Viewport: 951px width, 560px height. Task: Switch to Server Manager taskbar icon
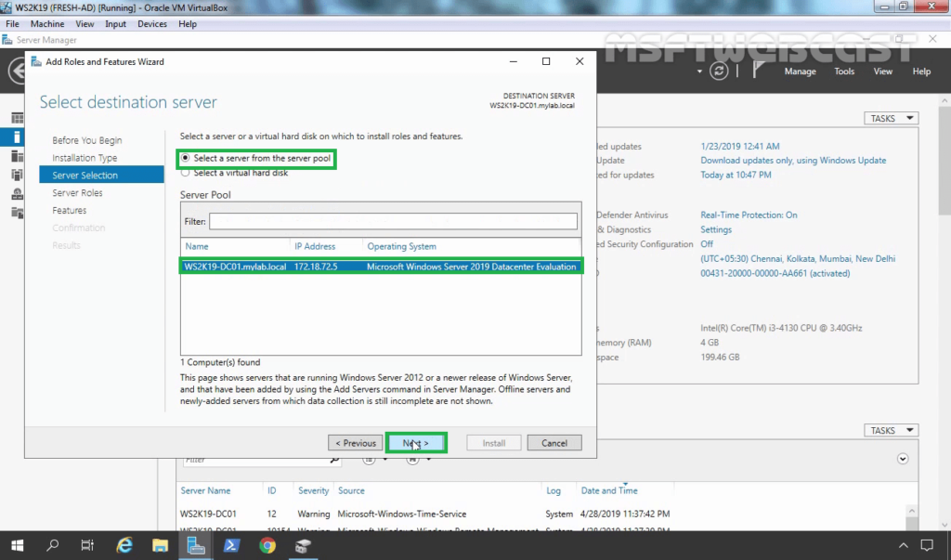pos(195,545)
